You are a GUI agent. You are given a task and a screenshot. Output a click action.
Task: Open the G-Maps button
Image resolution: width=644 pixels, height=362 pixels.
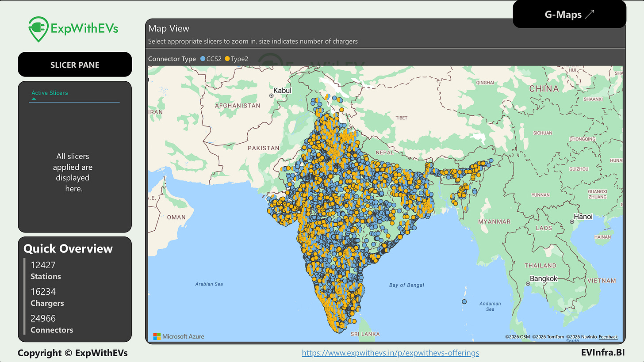click(569, 15)
